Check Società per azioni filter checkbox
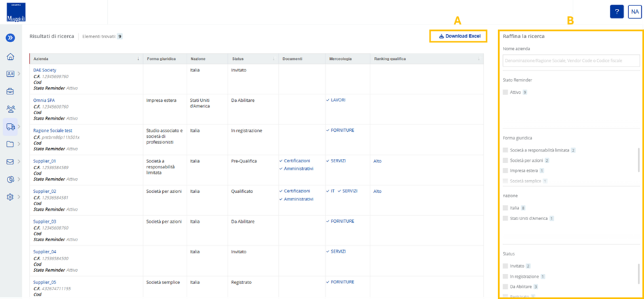This screenshot has height=299, width=644. (x=505, y=160)
